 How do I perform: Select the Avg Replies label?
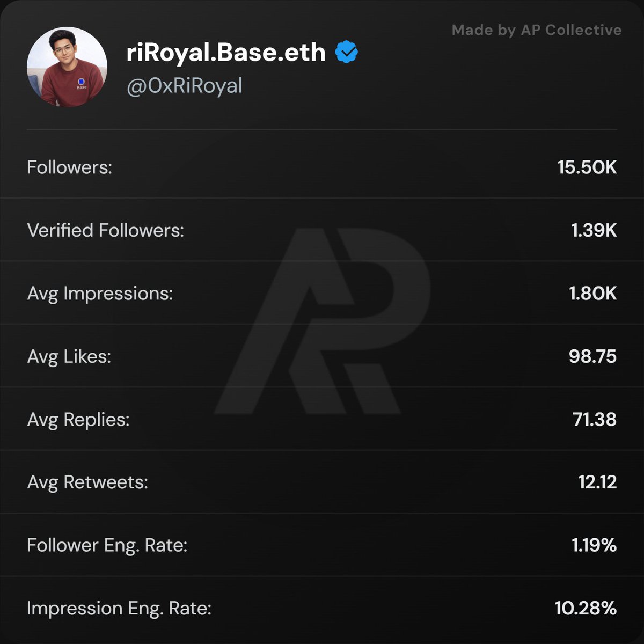78,419
